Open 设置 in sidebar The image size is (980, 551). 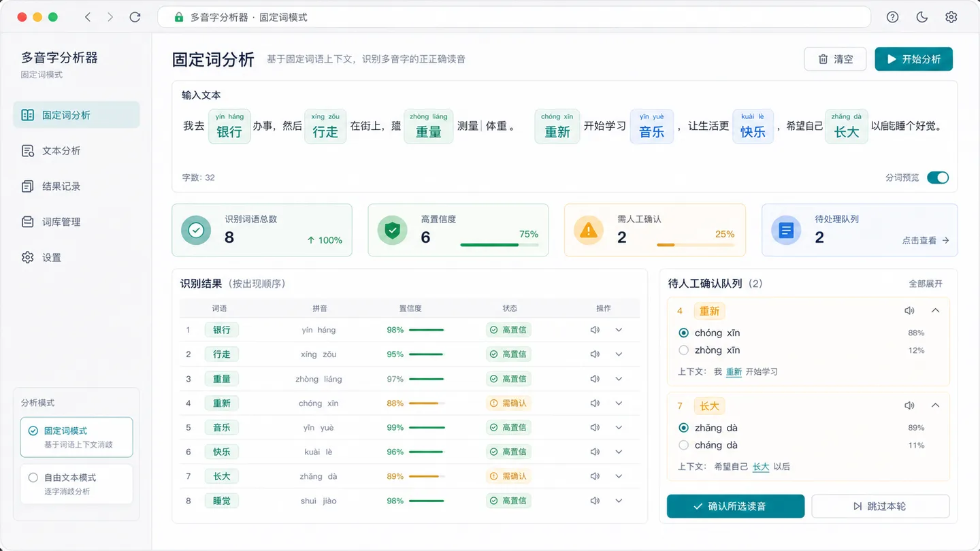76,257
